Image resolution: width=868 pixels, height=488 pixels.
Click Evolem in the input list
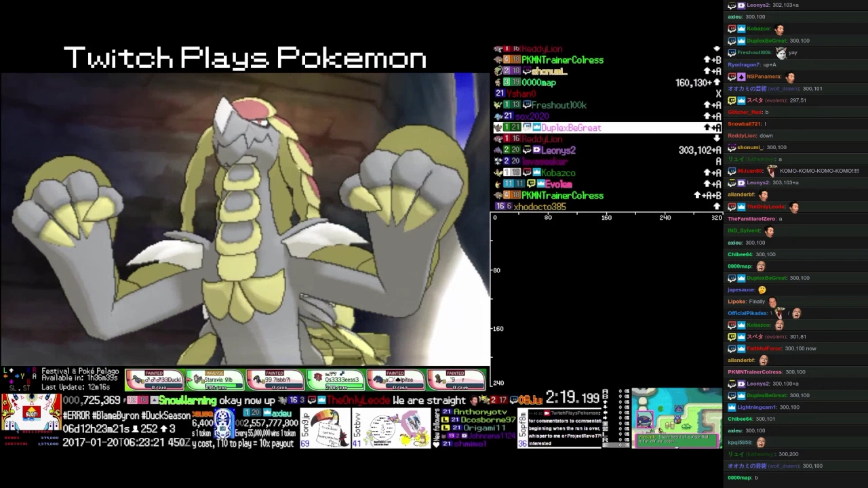(559, 184)
